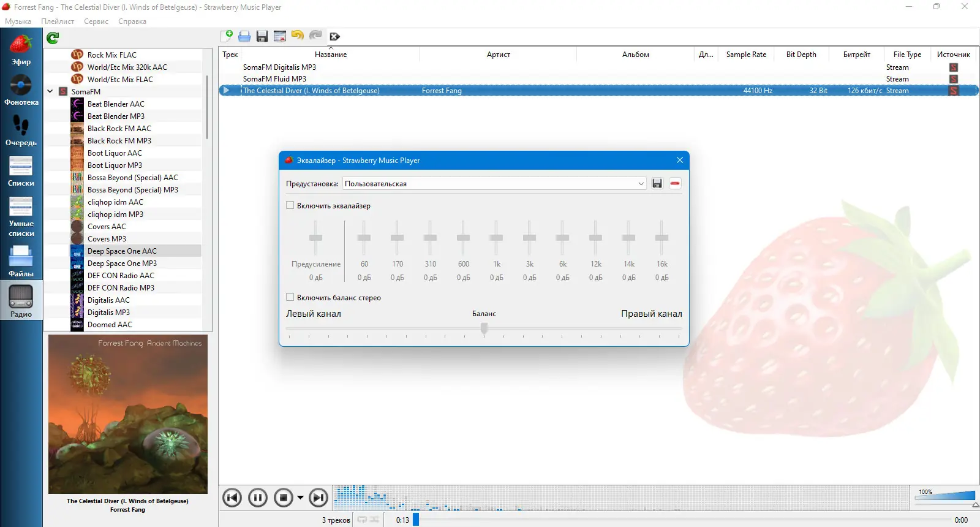
Task: Click the volume slider handle at 100%
Action: click(x=976, y=504)
